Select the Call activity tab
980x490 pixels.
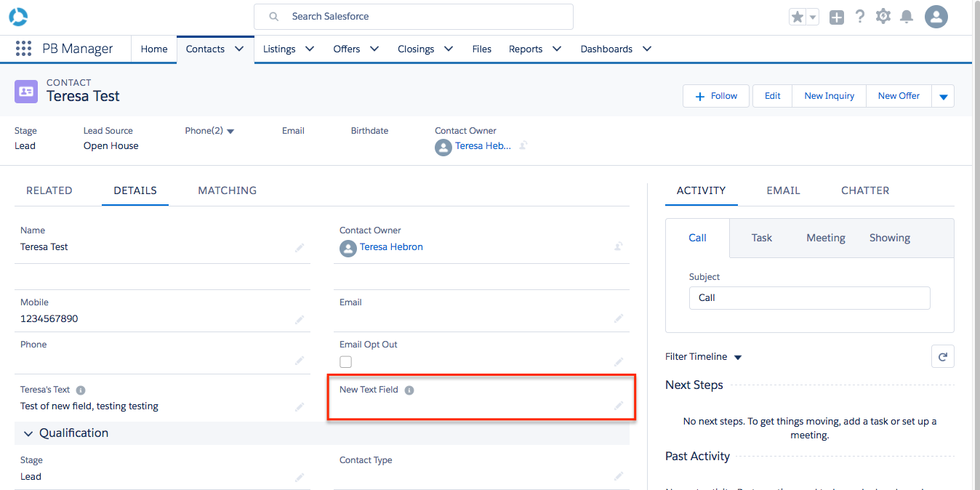click(697, 238)
